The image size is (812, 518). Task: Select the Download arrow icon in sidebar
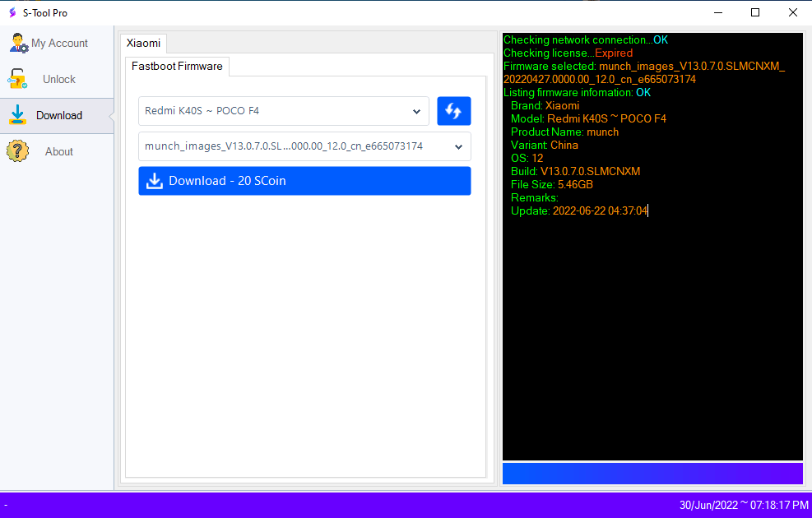tap(17, 116)
